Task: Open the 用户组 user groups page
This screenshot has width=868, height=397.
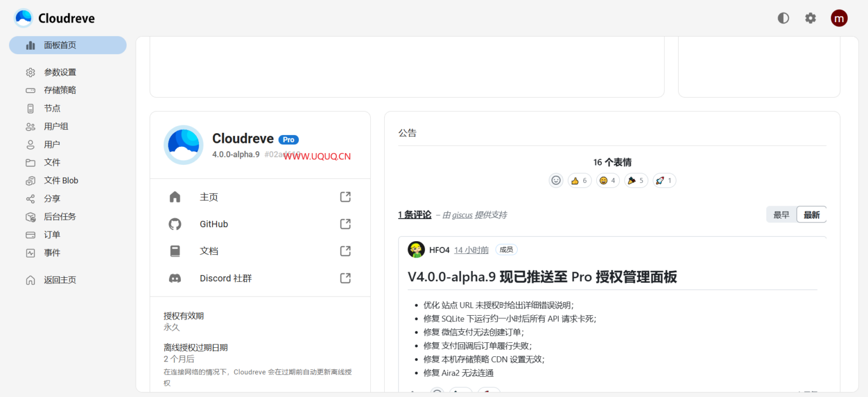Action: pos(57,126)
